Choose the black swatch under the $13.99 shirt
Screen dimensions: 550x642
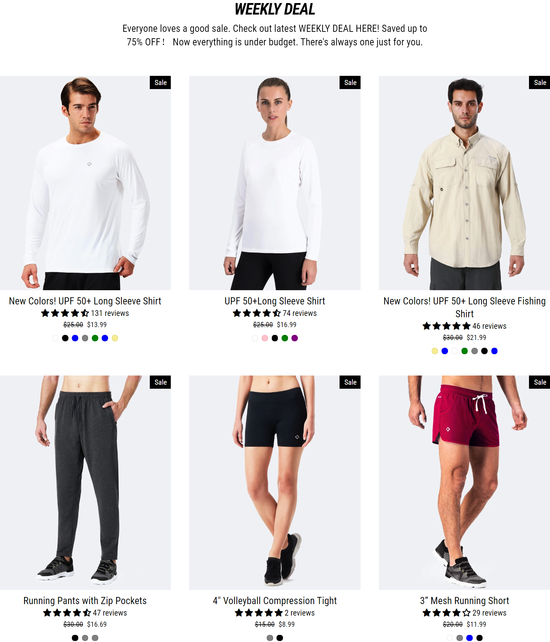click(x=65, y=338)
